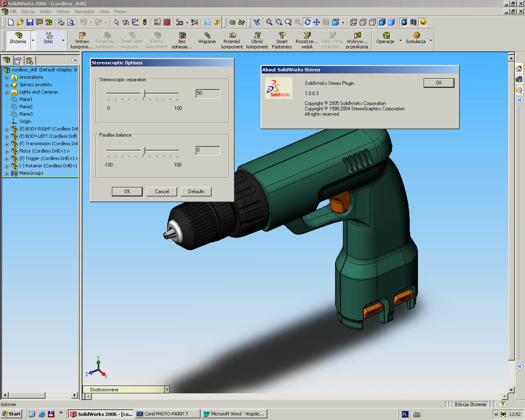Open Print Preview from the toolbar
The image size is (525, 420).
tap(71, 22)
